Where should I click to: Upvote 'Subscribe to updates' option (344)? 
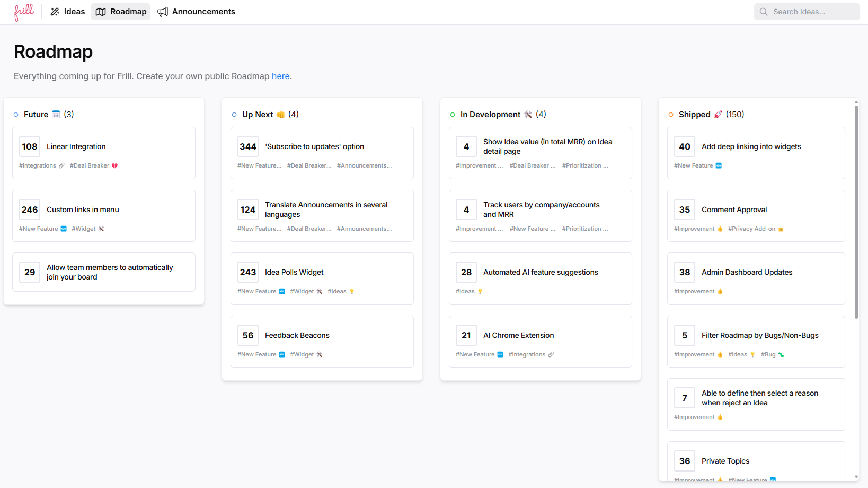(x=248, y=147)
